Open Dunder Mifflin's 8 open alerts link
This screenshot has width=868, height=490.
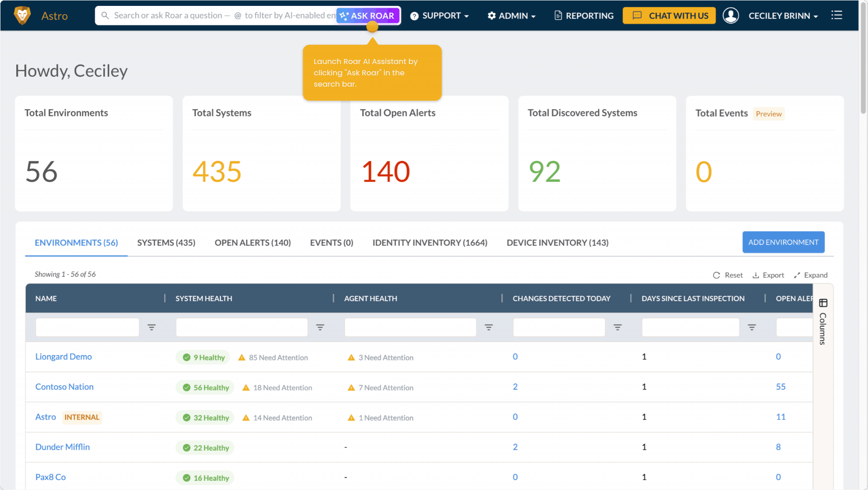tap(778, 447)
